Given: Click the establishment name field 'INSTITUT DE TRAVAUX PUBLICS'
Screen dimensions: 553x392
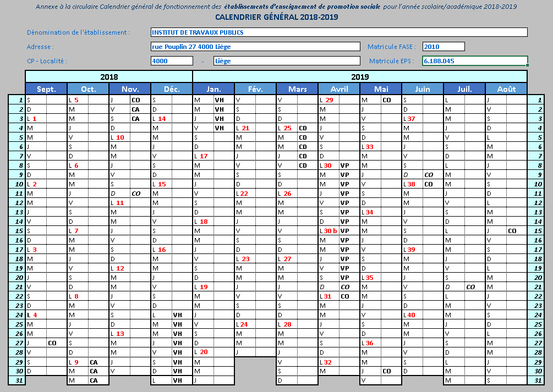Looking at the screenshot, I should [x=338, y=32].
